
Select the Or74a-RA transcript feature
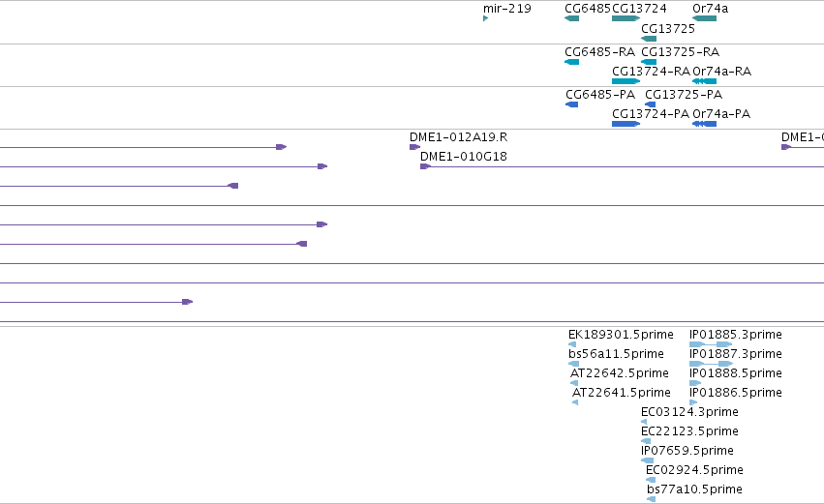click(704, 81)
